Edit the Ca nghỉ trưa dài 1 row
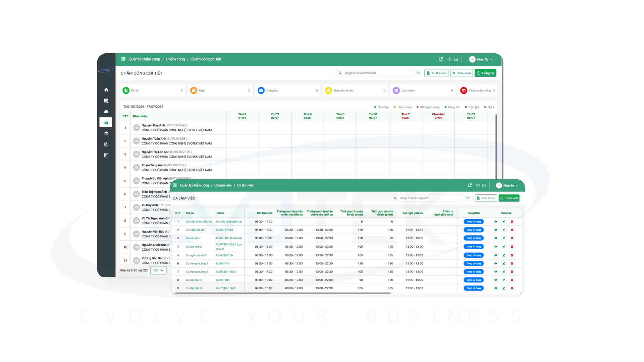This screenshot has height=362, width=644. click(x=504, y=230)
